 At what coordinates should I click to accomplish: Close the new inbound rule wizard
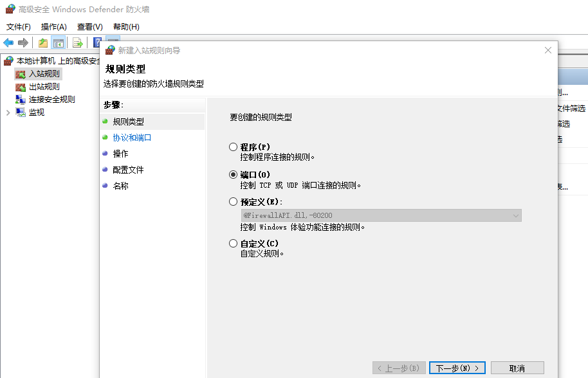coord(548,50)
